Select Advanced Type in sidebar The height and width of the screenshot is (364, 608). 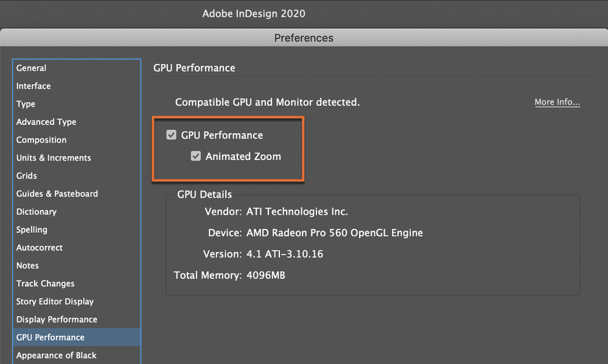pos(46,122)
